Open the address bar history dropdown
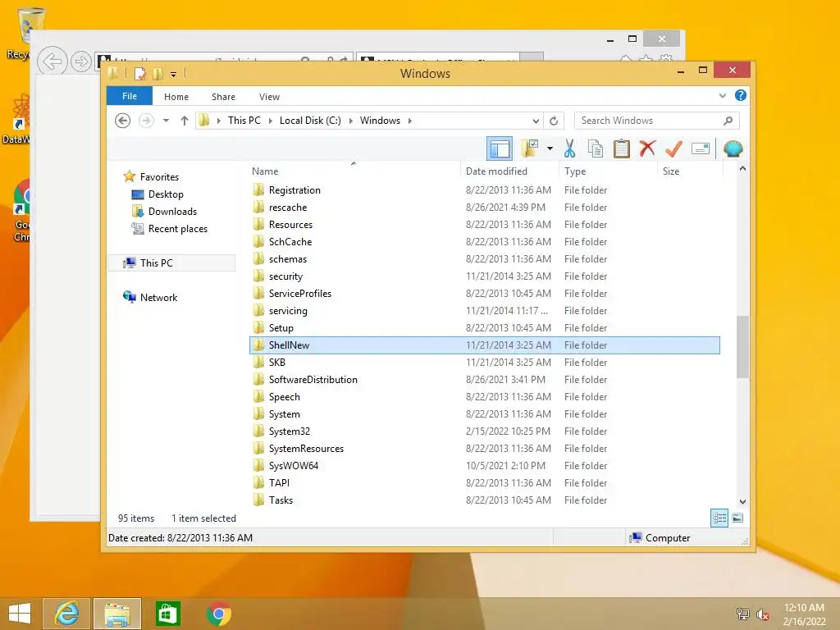 pos(535,121)
